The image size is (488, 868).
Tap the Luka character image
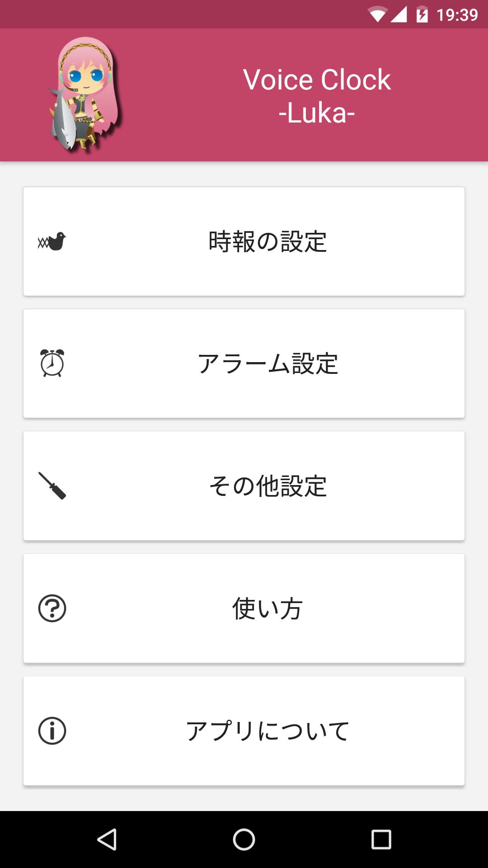coord(85,94)
